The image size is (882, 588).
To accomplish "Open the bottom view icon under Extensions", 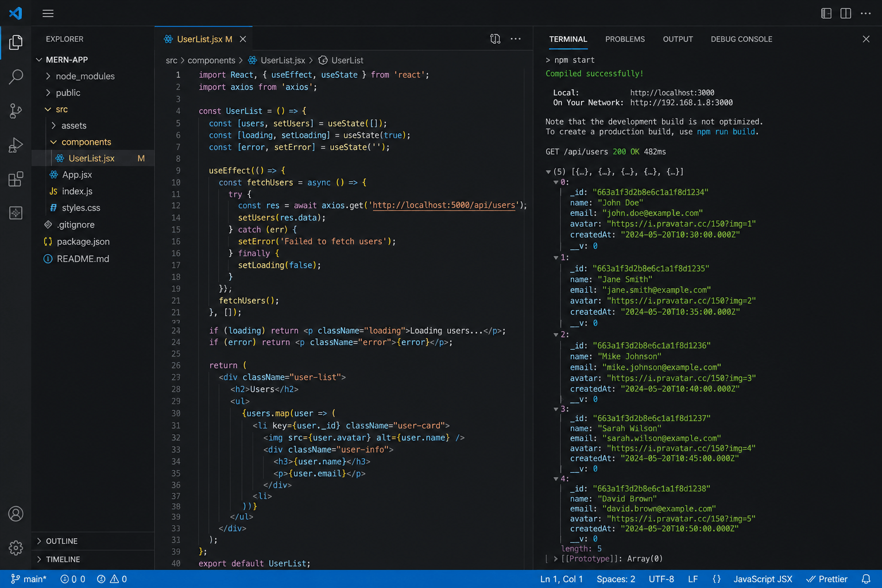I will click(16, 213).
